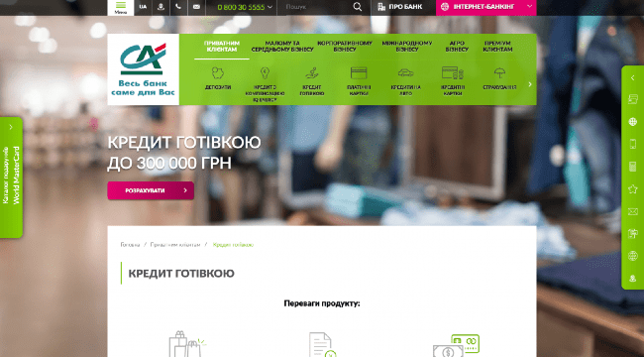Viewport: 644px width, 357px height.
Task: Click the Переваги продукту: heading
Action: pyautogui.click(x=322, y=303)
